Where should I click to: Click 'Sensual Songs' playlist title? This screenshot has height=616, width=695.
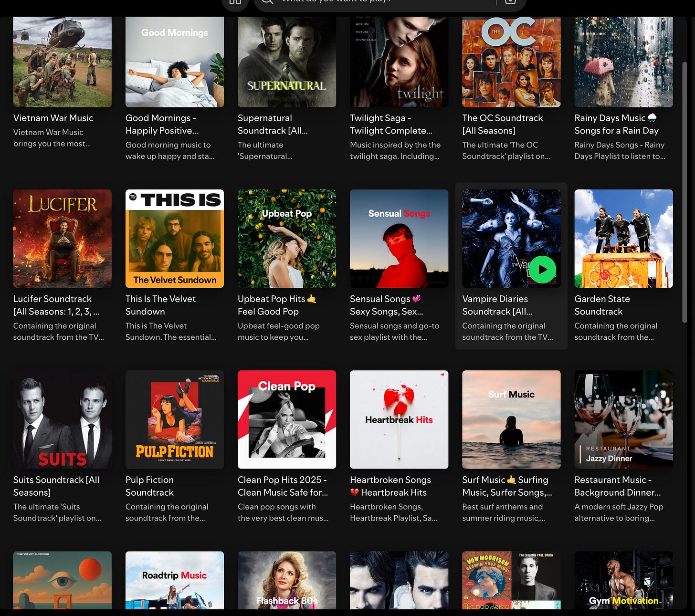click(386, 305)
